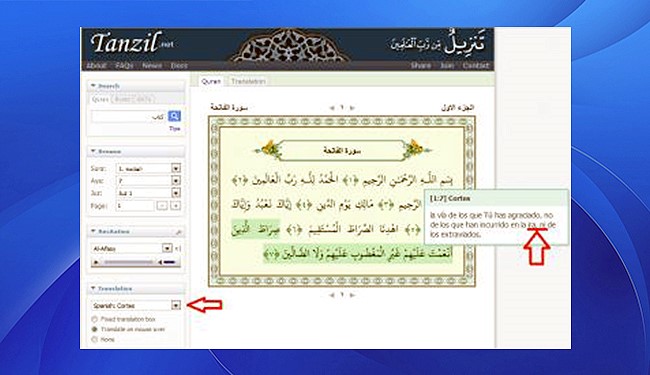The width and height of the screenshot is (650, 375).
Task: Go to next page with plus button
Action: tap(175, 206)
